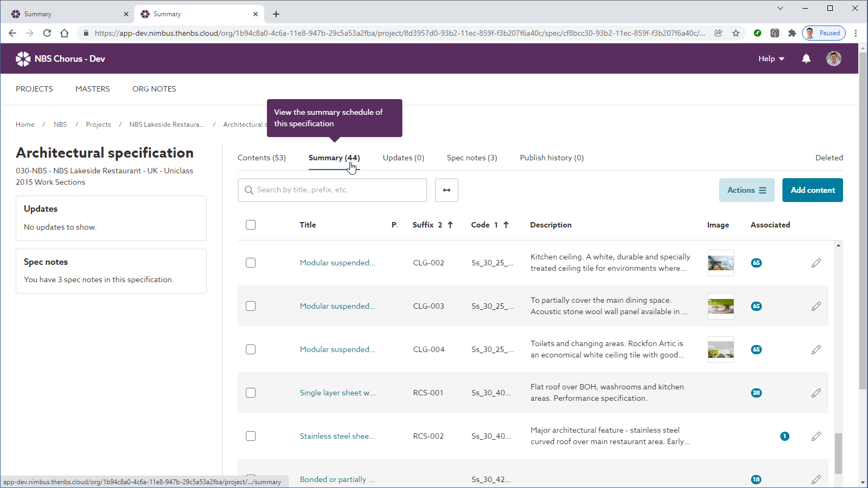Open the Home breadcrumb link
The width and height of the screenshot is (868, 488).
[x=25, y=125]
